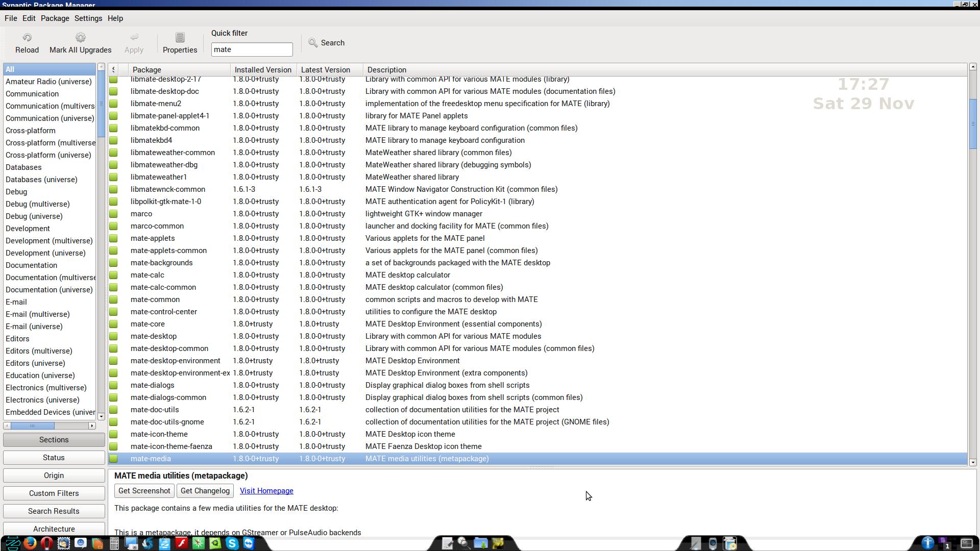Click the Opera icon in taskbar
Viewport: 980px width, 551px height.
(x=46, y=543)
